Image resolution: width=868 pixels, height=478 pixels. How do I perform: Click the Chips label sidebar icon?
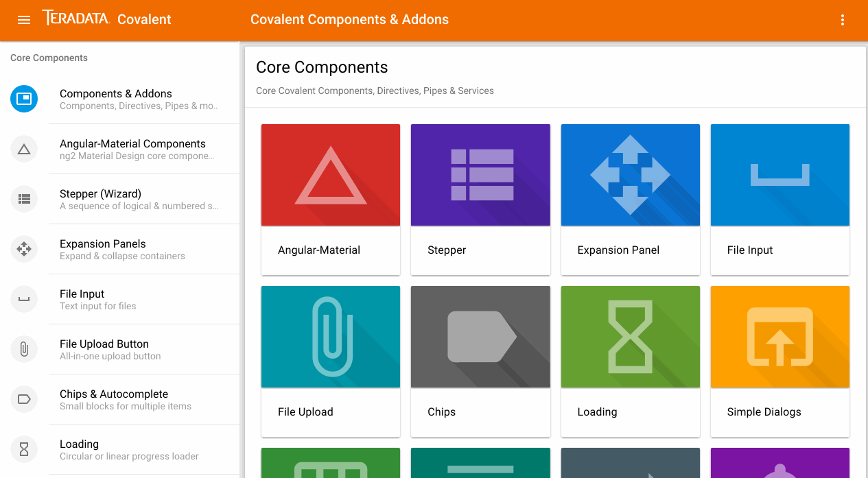[24, 399]
